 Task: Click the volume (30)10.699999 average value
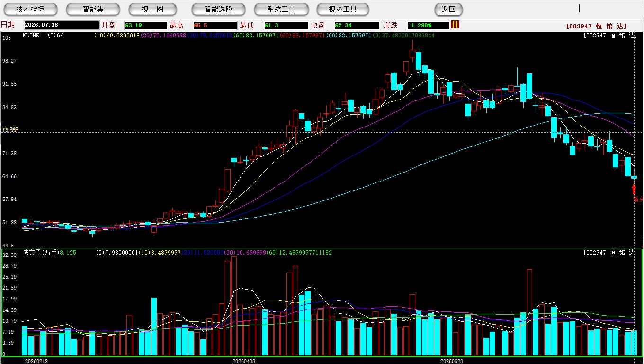coord(246,253)
